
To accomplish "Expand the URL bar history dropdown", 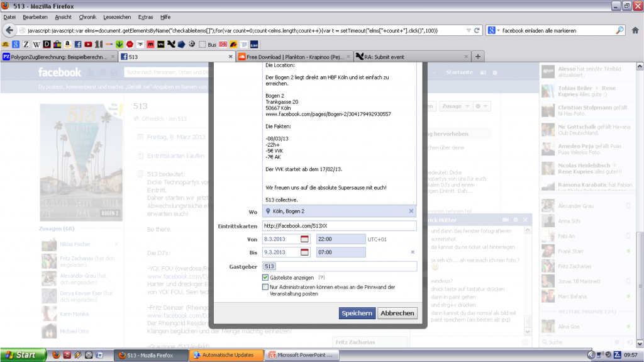I will pos(468,30).
